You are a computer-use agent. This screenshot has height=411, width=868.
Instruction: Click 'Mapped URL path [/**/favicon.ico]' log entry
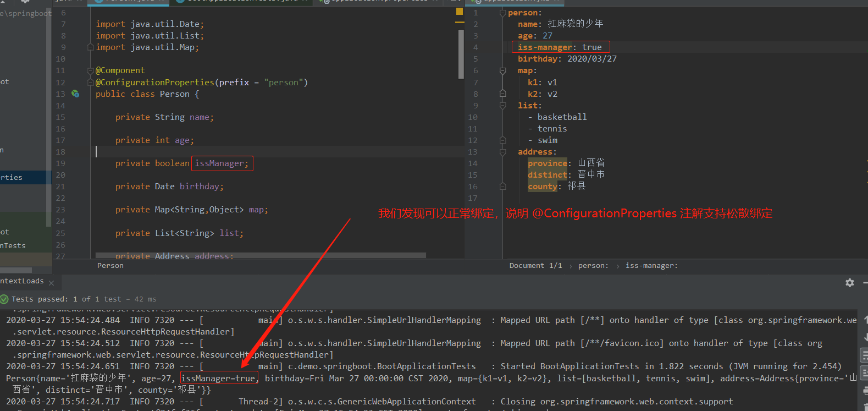click(582, 343)
